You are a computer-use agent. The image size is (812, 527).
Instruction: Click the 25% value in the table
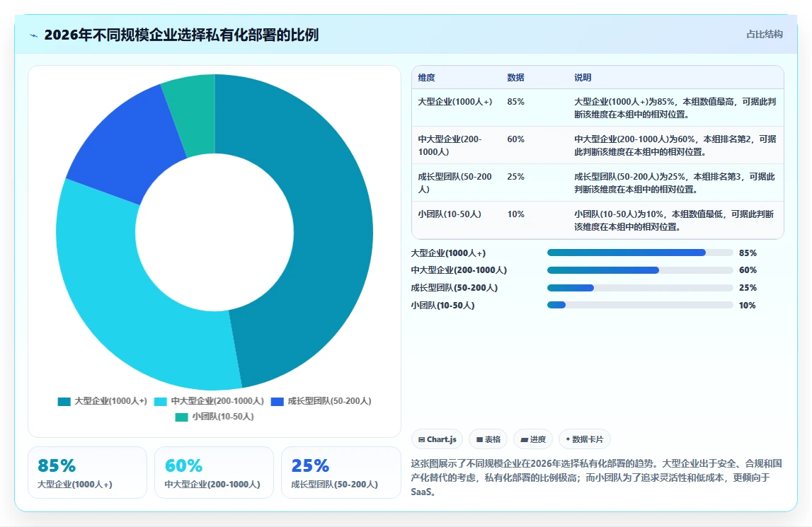pyautogui.click(x=516, y=177)
